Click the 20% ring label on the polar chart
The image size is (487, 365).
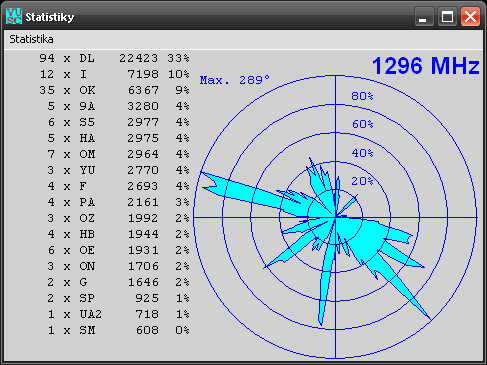point(362,181)
